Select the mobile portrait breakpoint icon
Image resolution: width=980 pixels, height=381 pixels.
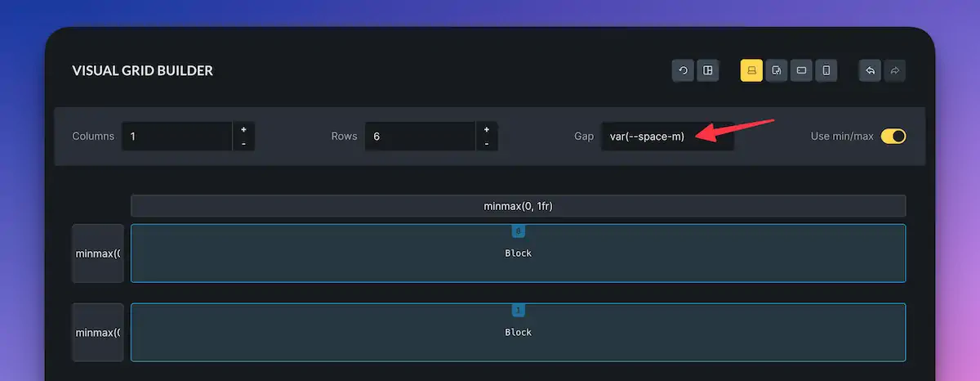[x=826, y=70]
